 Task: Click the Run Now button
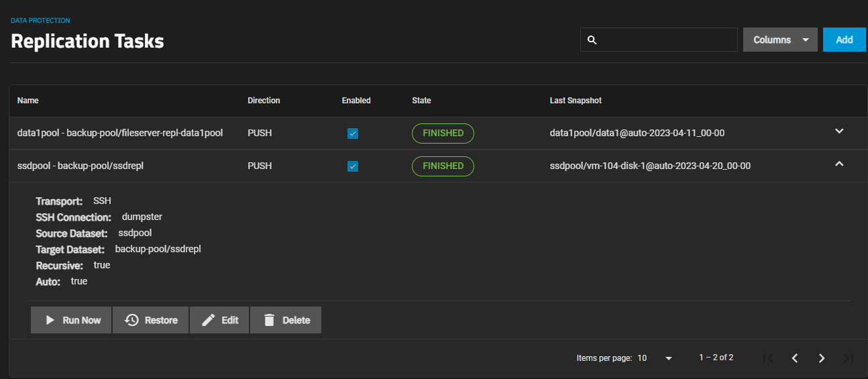(71, 320)
